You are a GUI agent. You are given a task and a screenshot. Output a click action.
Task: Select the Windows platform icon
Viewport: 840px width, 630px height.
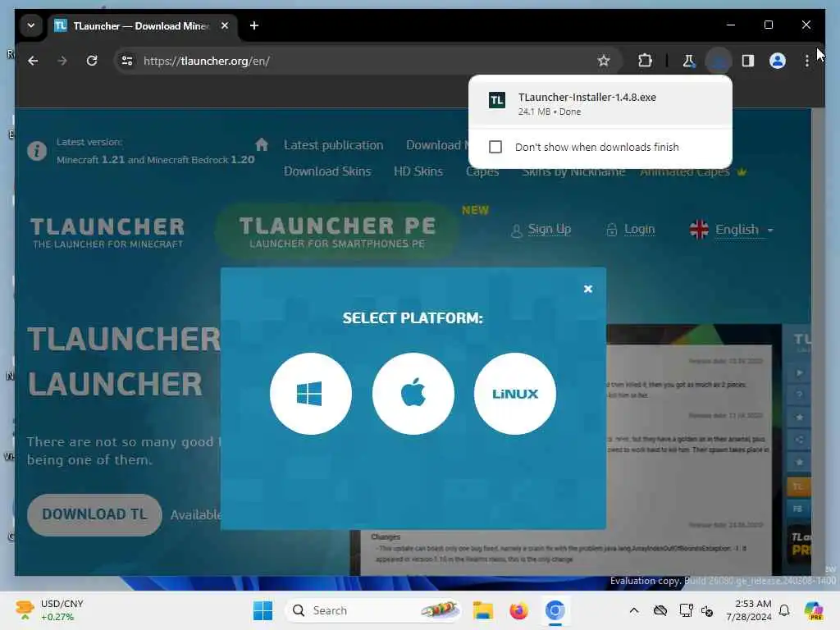pos(311,394)
